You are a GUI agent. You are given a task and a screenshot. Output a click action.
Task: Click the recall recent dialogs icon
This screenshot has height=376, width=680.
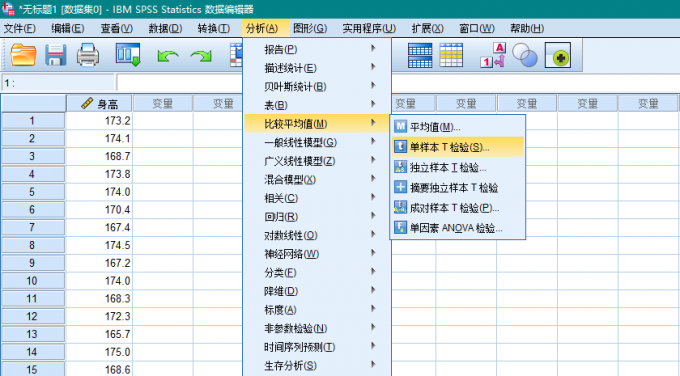coord(128,55)
